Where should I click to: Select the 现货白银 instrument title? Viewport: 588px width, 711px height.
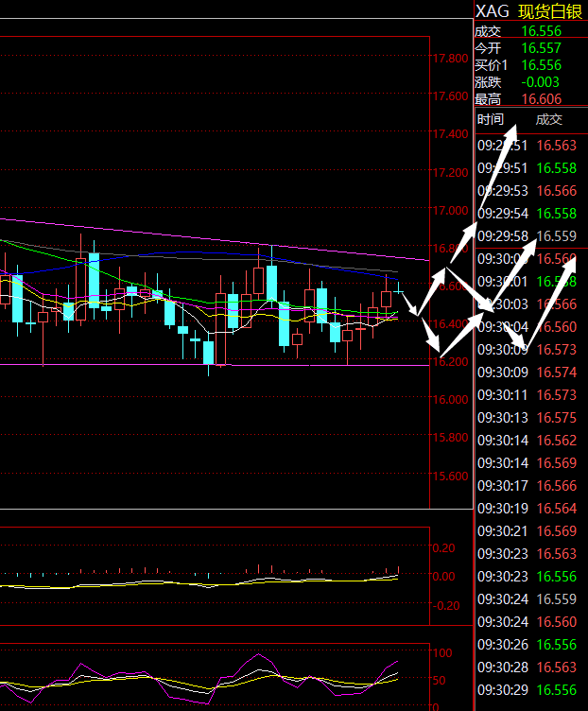[551, 11]
